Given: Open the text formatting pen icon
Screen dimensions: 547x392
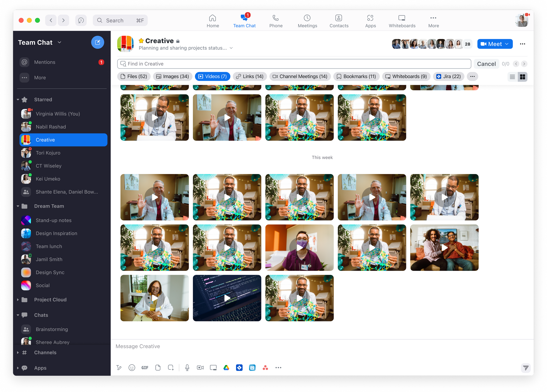Looking at the screenshot, I should [119, 368].
